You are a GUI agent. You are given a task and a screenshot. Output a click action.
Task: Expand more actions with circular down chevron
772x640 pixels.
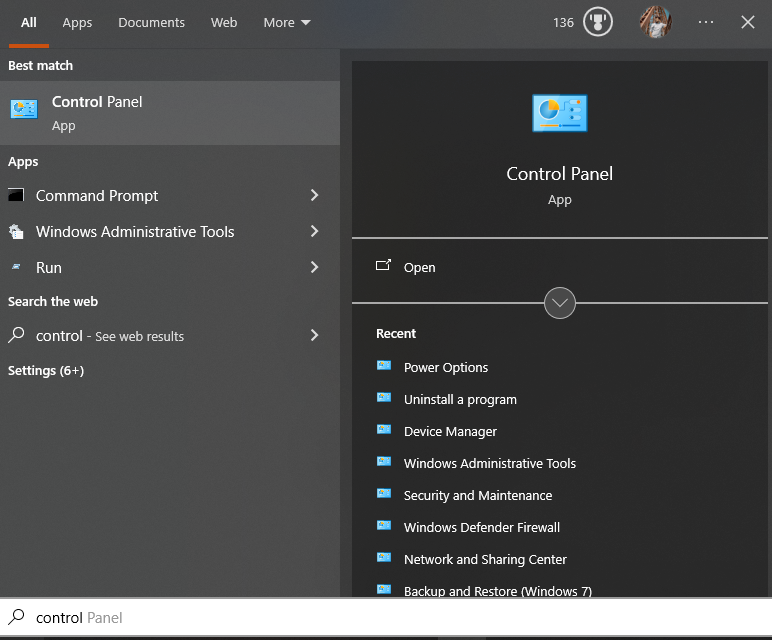(x=560, y=303)
